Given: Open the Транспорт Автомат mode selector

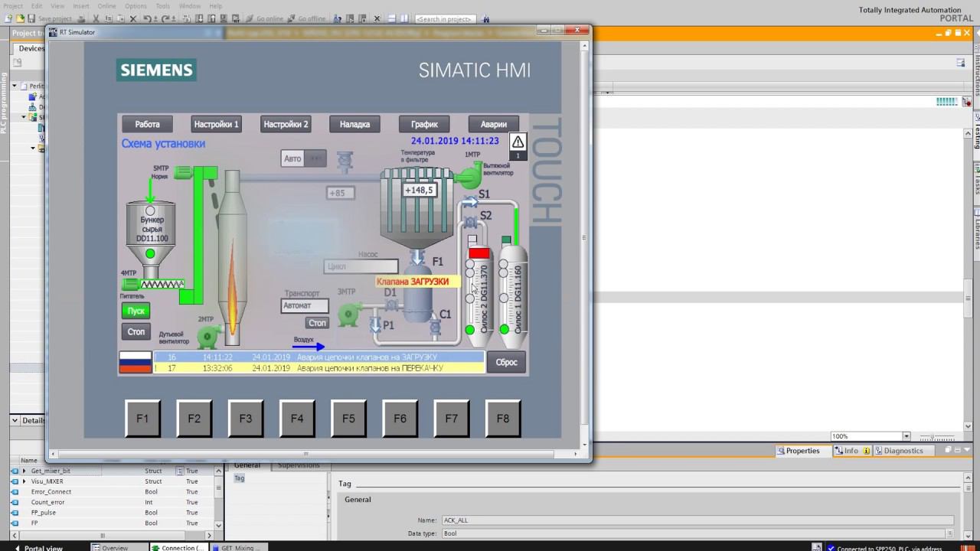Looking at the screenshot, I should 305,305.
